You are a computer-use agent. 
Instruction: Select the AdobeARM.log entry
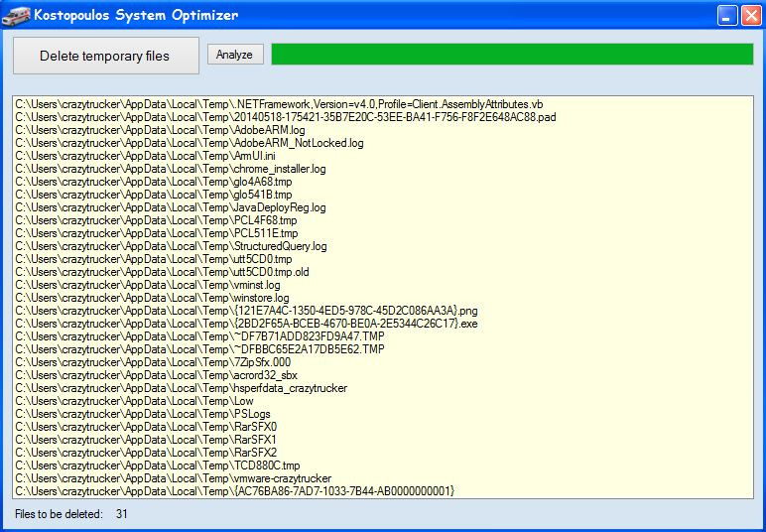point(160,130)
